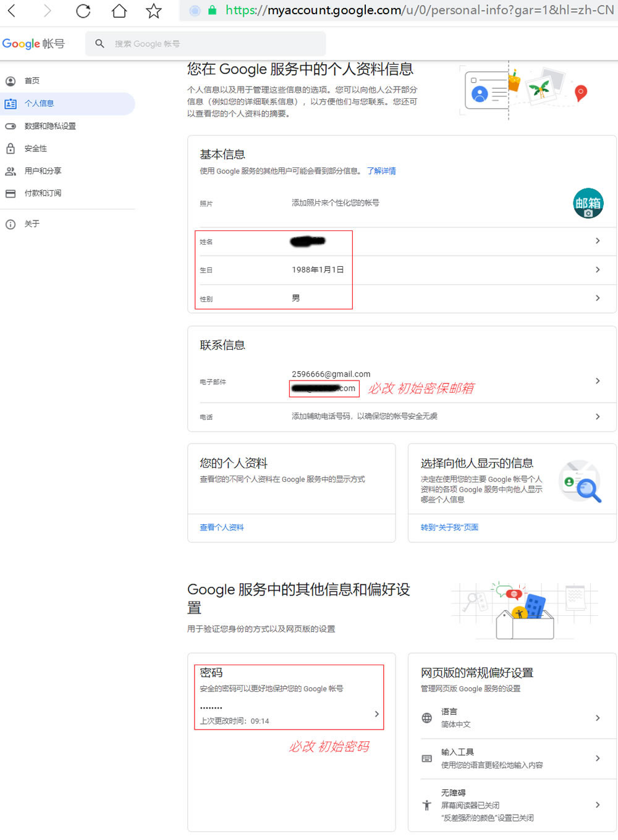Click the 输入工具 keyboard icon
618x840 pixels.
[427, 758]
